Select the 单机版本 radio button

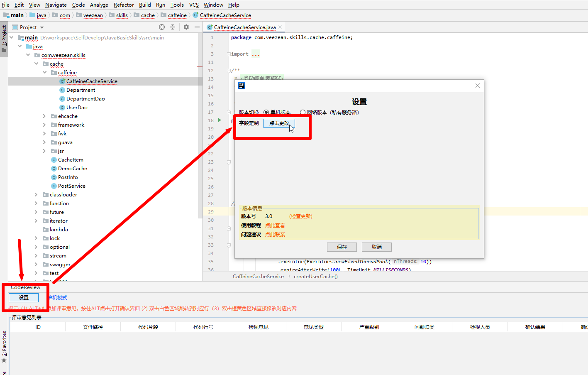[266, 112]
